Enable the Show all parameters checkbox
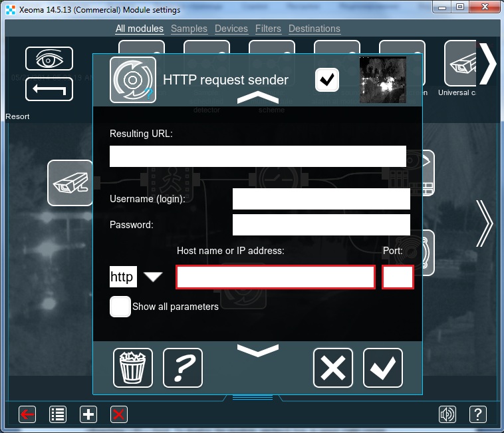 120,307
